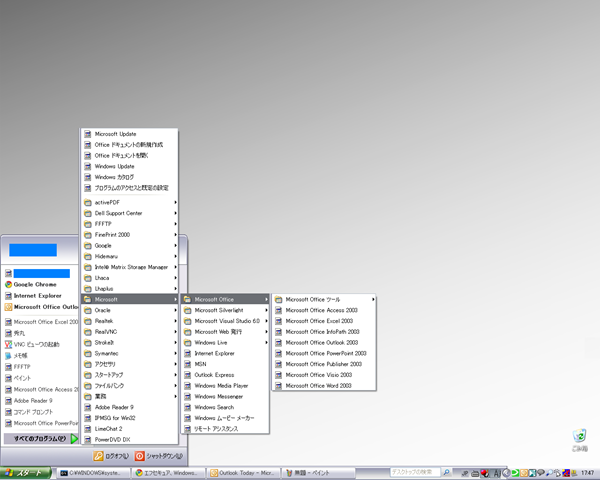Switch to the C:\WINDOWS\system taskbar window
Image resolution: width=600 pixels, height=480 pixels.
pos(93,473)
